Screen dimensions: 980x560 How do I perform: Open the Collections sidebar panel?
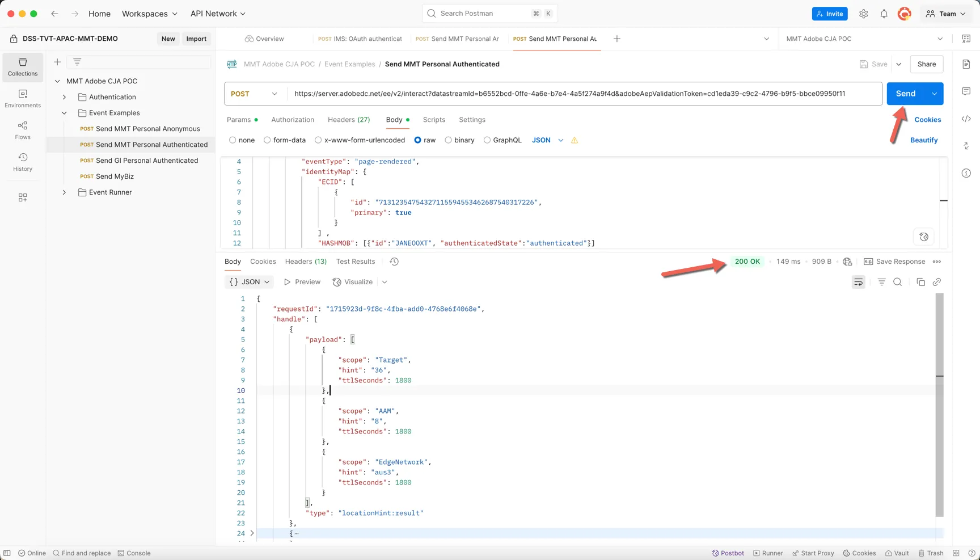23,67
